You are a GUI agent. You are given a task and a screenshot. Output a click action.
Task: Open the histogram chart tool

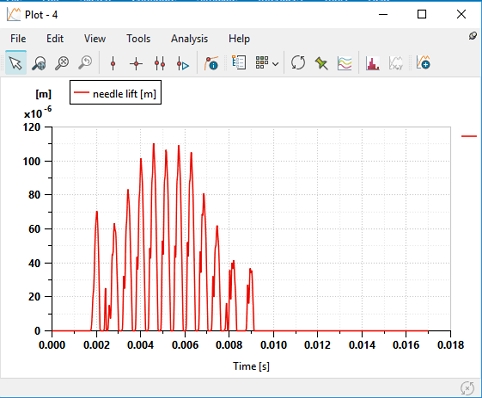(x=372, y=63)
